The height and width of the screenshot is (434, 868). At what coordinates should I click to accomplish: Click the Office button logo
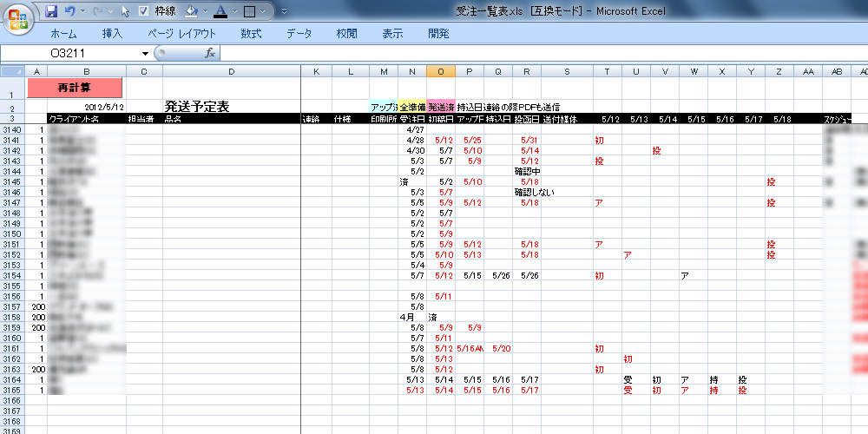point(19,18)
